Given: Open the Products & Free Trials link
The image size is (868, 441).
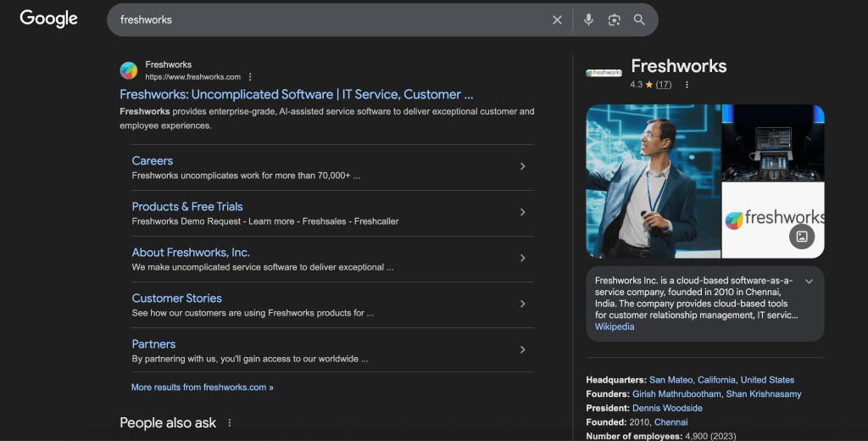Looking at the screenshot, I should point(187,206).
